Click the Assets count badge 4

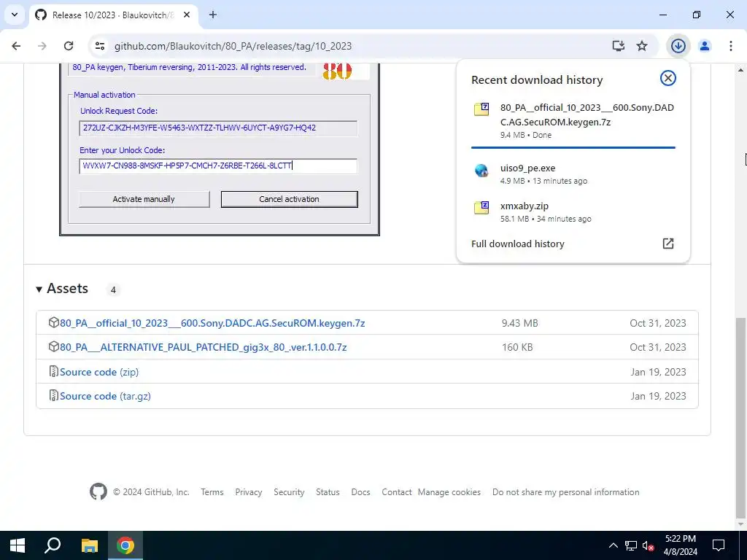(113, 289)
